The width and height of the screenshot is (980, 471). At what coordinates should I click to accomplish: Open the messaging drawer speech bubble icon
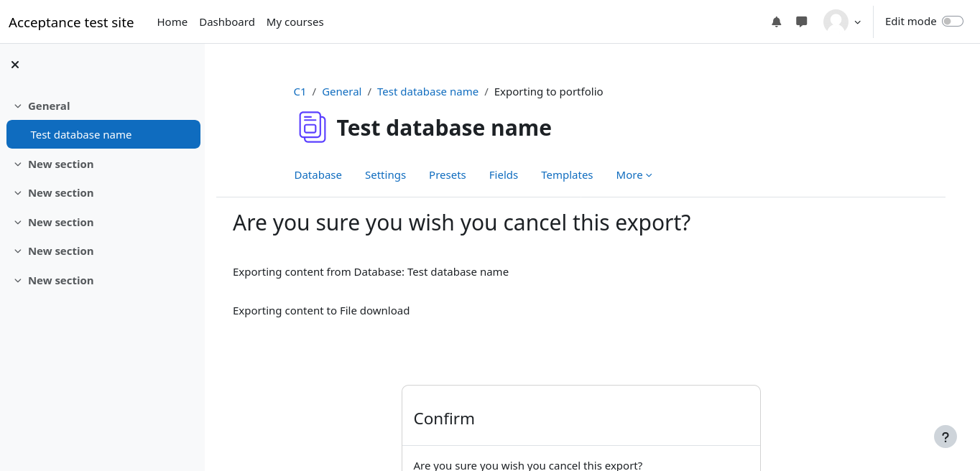click(x=802, y=22)
